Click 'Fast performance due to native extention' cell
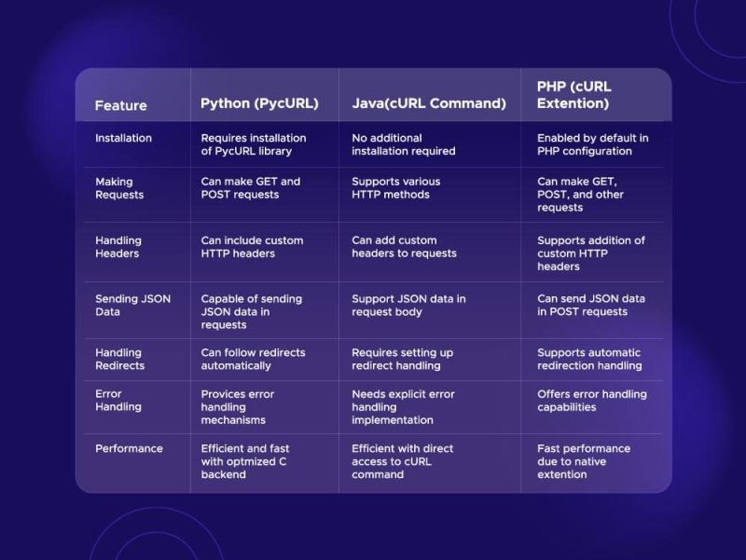The image size is (746, 560). tap(584, 461)
